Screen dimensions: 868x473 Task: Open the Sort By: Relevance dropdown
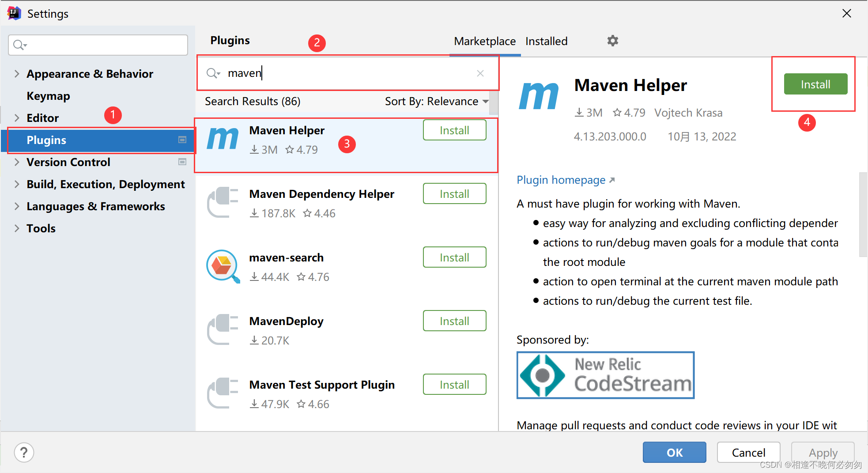(x=437, y=101)
